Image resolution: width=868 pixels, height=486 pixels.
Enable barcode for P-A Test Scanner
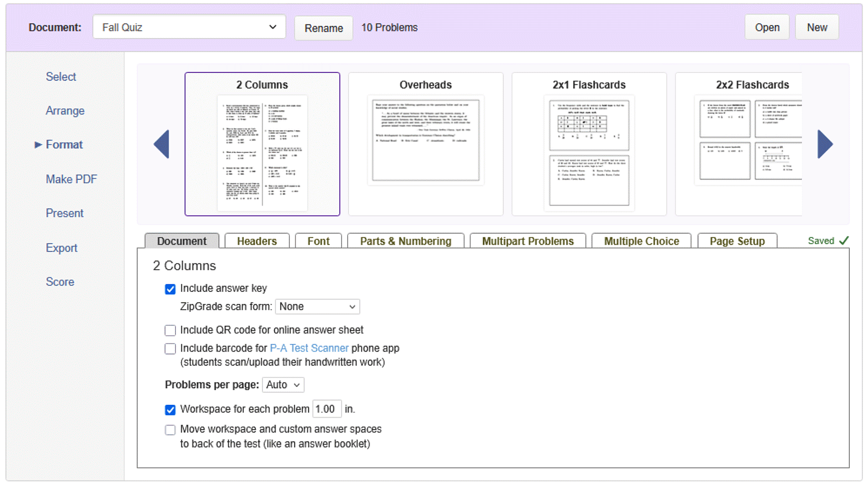click(x=170, y=349)
